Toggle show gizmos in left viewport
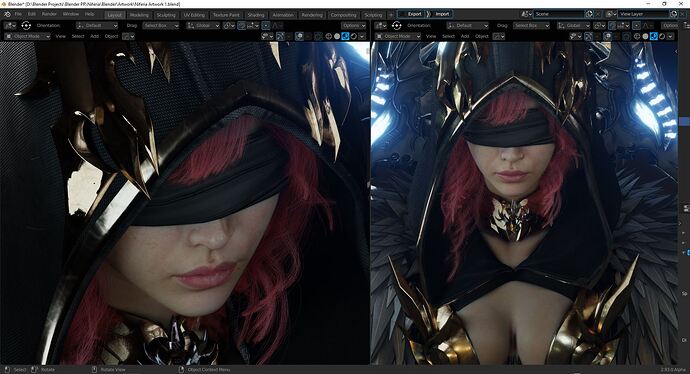The height and width of the screenshot is (374, 690). coord(280,37)
